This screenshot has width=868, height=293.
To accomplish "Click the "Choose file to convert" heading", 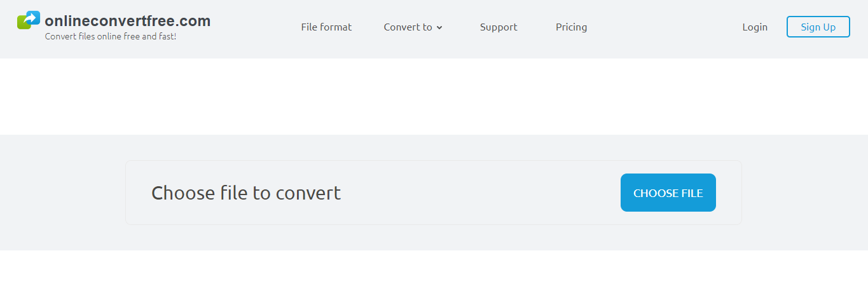I will (x=246, y=193).
